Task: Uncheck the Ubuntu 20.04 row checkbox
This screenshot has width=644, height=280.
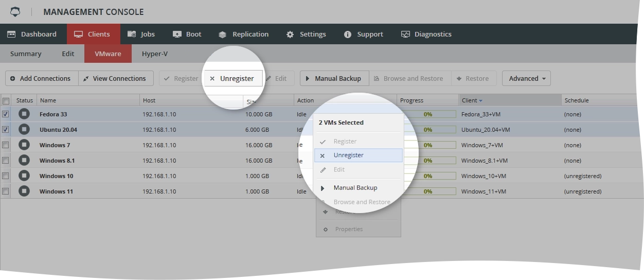Action: [x=6, y=130]
